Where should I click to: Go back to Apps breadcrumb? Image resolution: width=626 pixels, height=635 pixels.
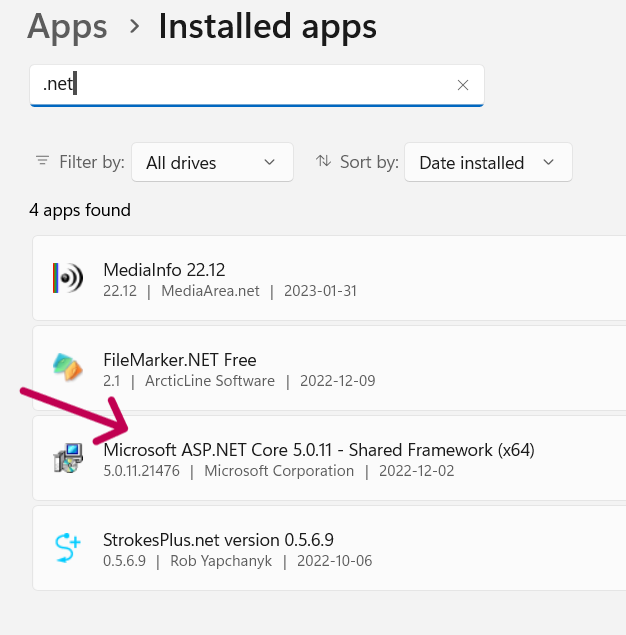click(x=67, y=26)
